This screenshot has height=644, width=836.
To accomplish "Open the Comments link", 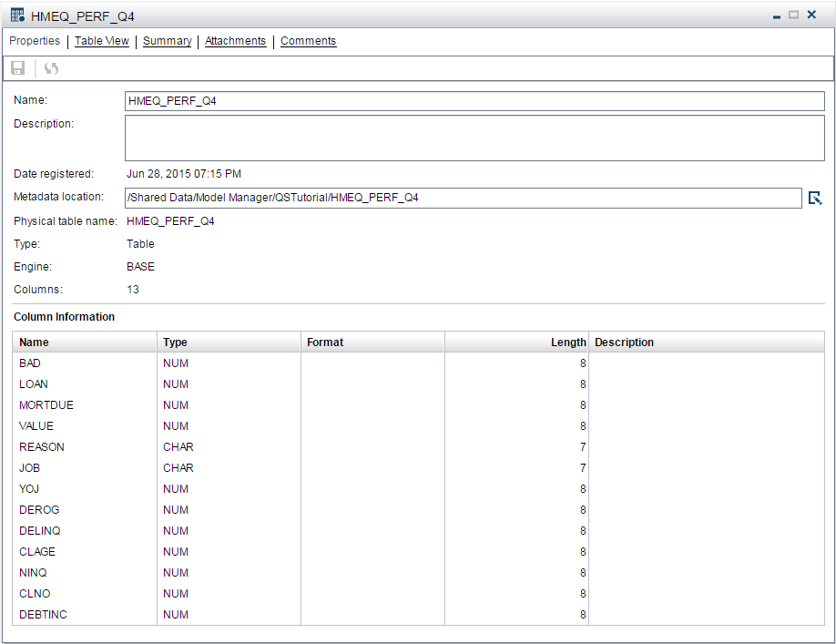I will 310,41.
